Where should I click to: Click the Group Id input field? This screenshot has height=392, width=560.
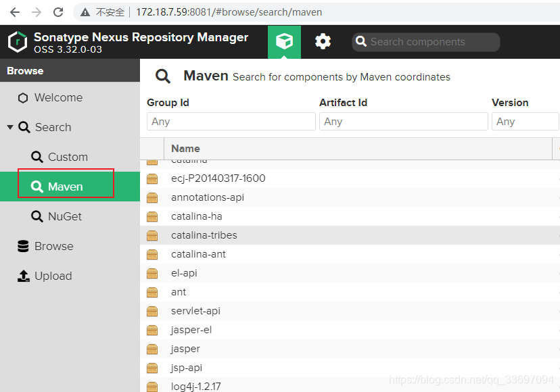[231, 122]
